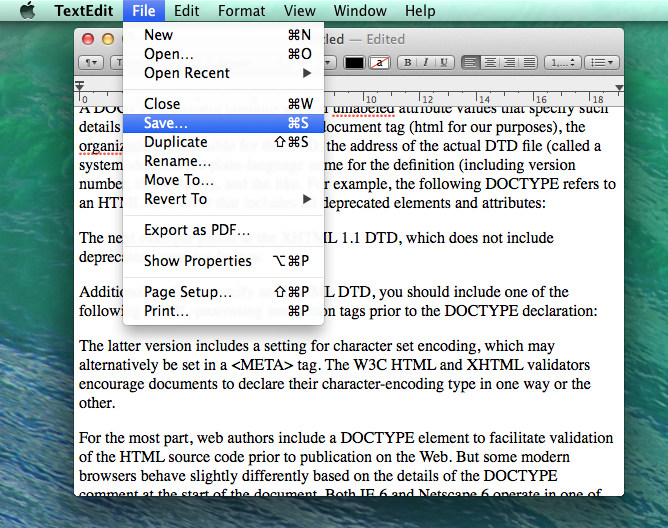Open the paragraph styles dropdown
668x528 pixels.
coord(91,63)
